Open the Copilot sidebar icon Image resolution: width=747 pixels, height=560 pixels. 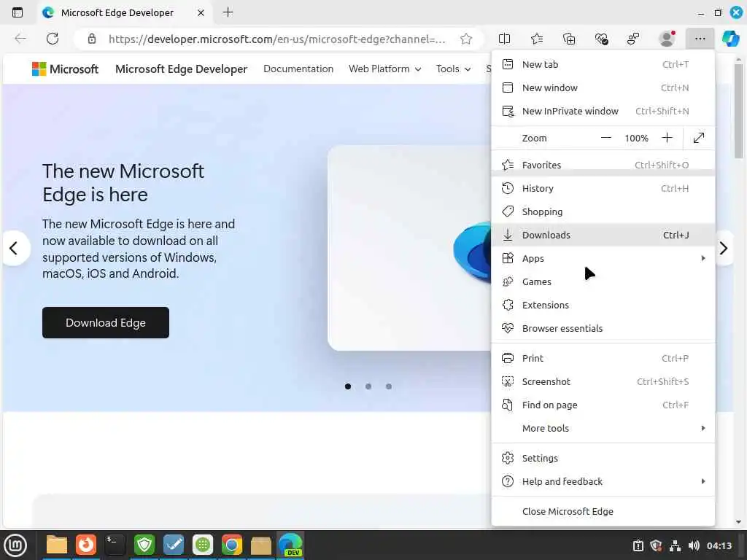pyautogui.click(x=730, y=39)
